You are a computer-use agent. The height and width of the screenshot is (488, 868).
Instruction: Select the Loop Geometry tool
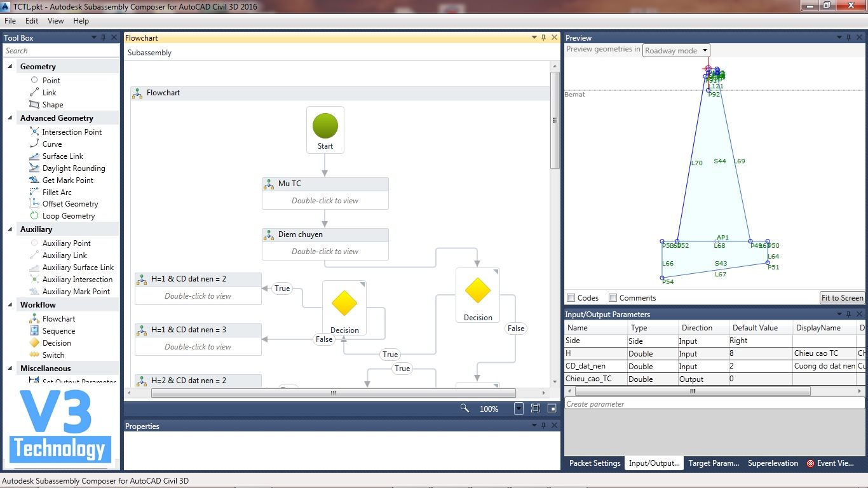pyautogui.click(x=68, y=216)
